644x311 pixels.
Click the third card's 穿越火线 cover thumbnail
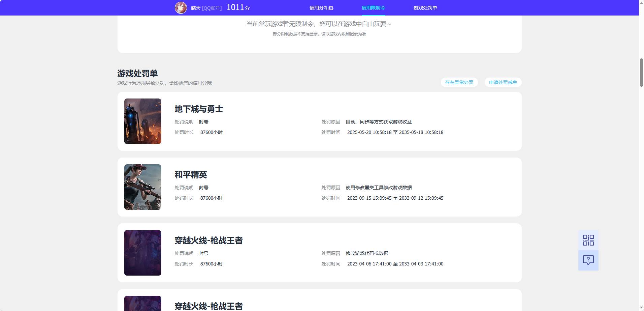[143, 253]
